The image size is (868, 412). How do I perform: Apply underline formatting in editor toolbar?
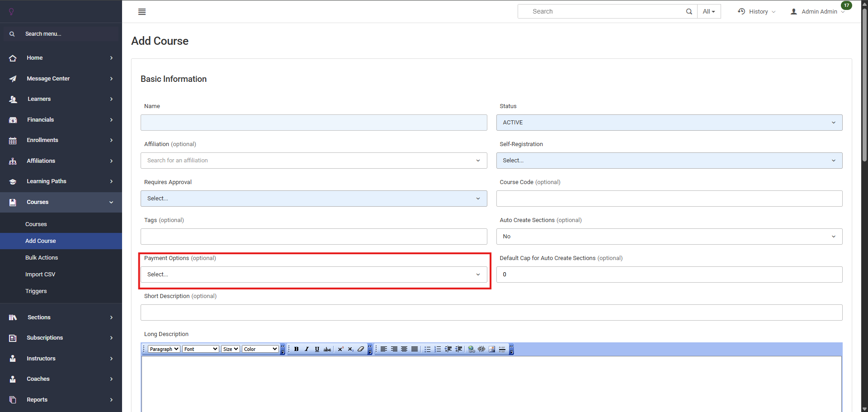[x=317, y=349]
